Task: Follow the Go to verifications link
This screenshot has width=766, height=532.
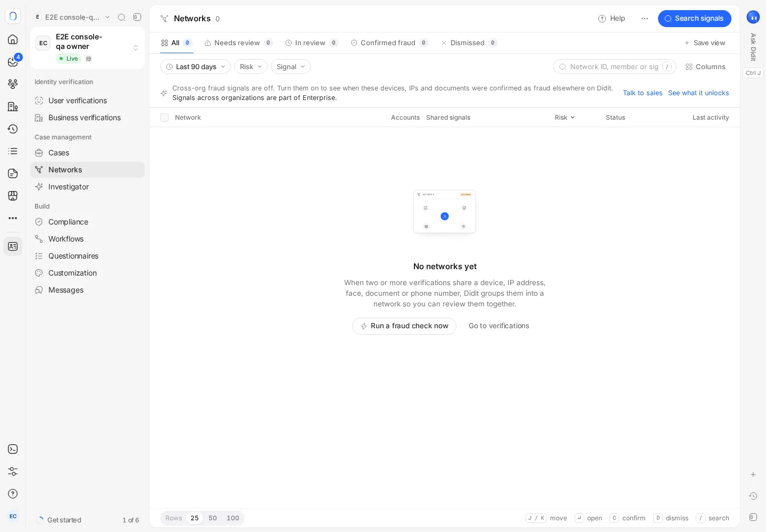Action: [499, 326]
